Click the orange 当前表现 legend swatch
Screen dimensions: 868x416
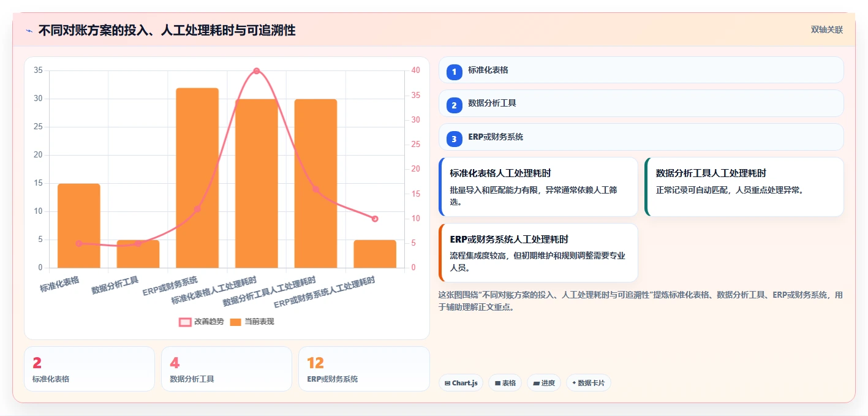click(x=236, y=322)
